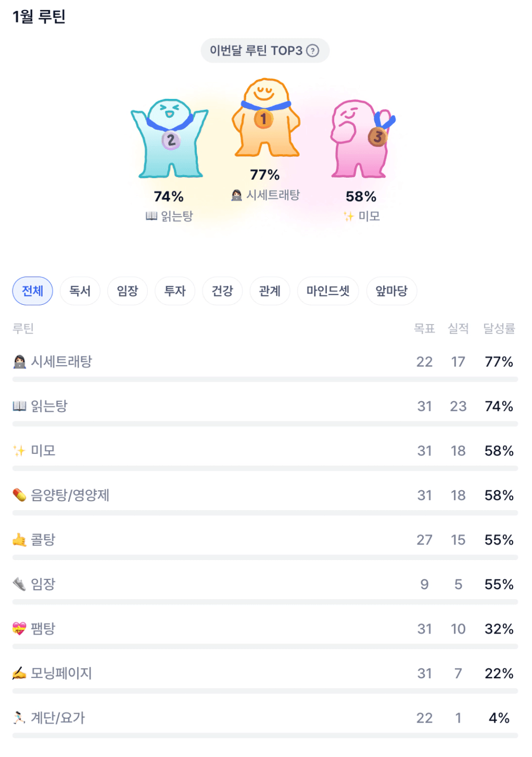
Task: Click the writing hand icon for 모닝페이지
Action: coord(19,674)
